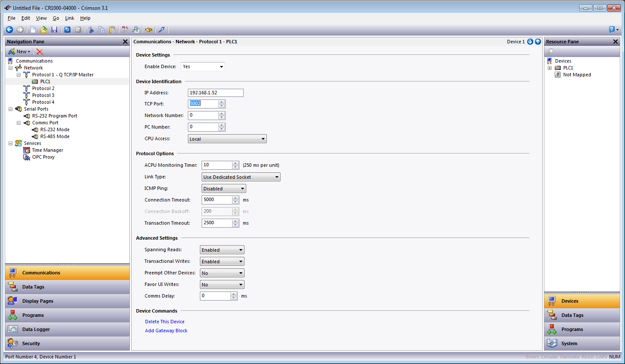
Task: Delete item with red X in Navigation Pane
Action: coord(40,51)
